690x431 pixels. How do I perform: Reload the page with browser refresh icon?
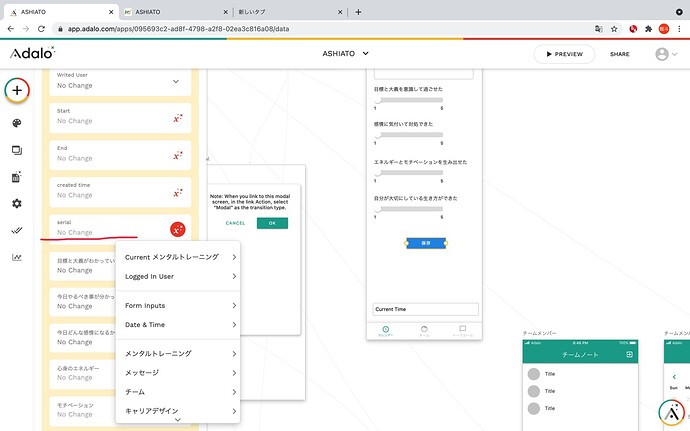[41, 29]
